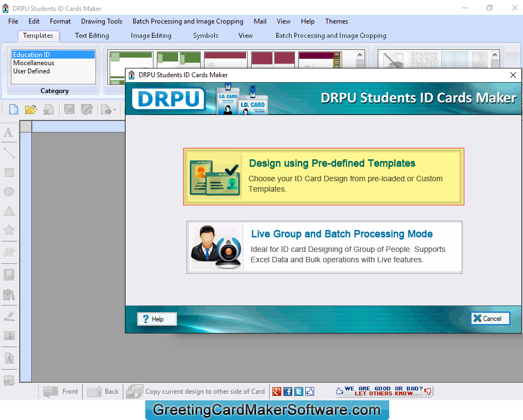
Task: Open the File menu
Action: click(x=13, y=21)
